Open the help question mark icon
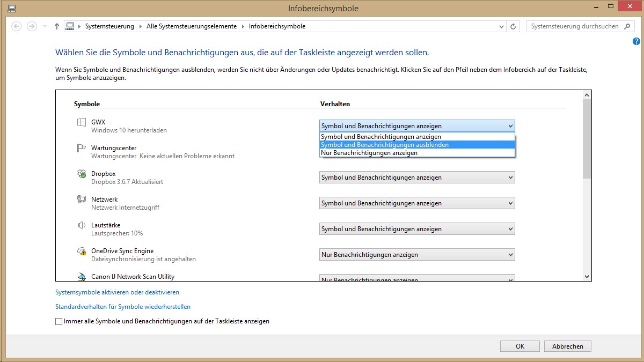The height and width of the screenshot is (362, 644). coord(636,41)
